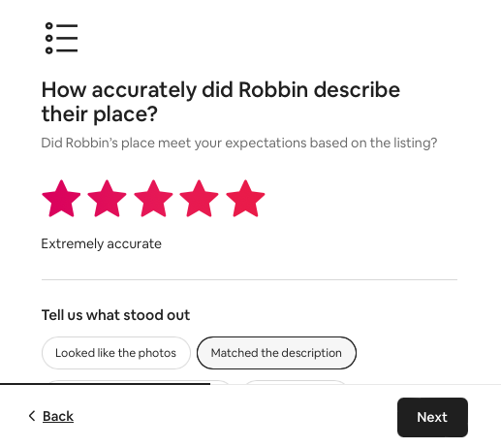Toggle the 'Looked like the photos' chip
Viewport: 501px width, 448px height.
click(116, 353)
